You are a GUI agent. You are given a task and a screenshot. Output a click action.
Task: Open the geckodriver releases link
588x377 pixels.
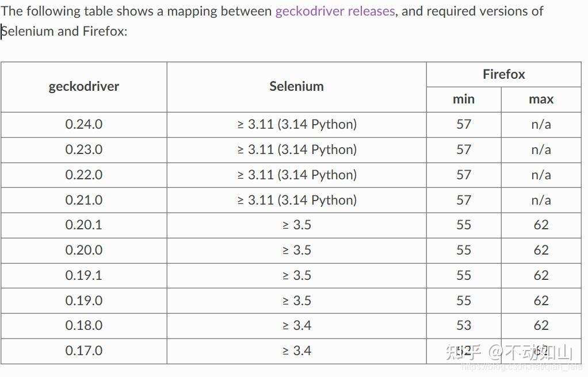[x=335, y=11]
